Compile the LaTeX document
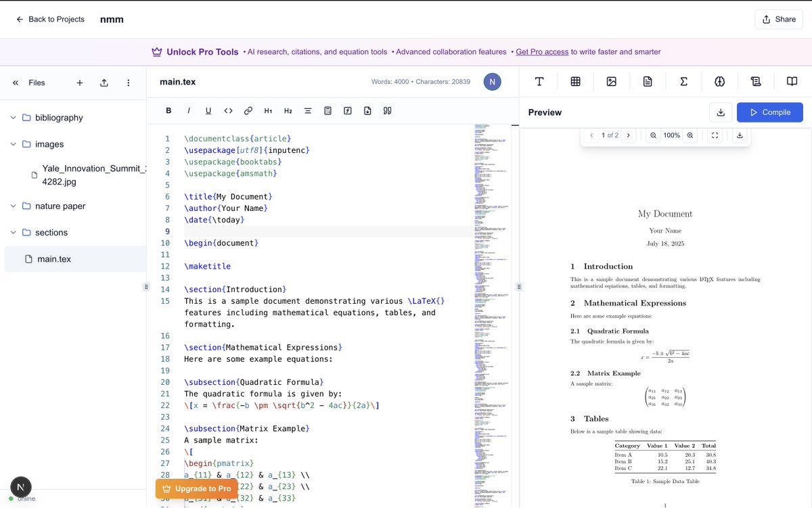This screenshot has height=508, width=812. click(770, 112)
